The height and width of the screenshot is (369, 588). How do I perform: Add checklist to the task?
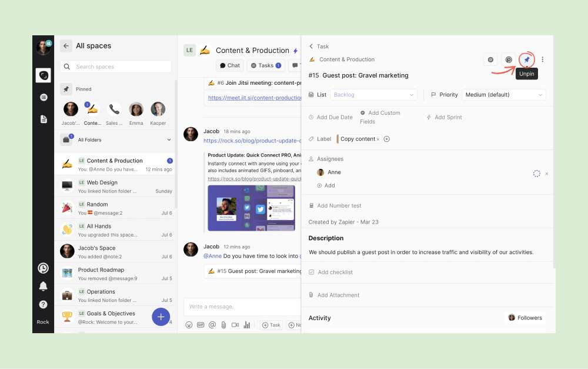(x=335, y=272)
